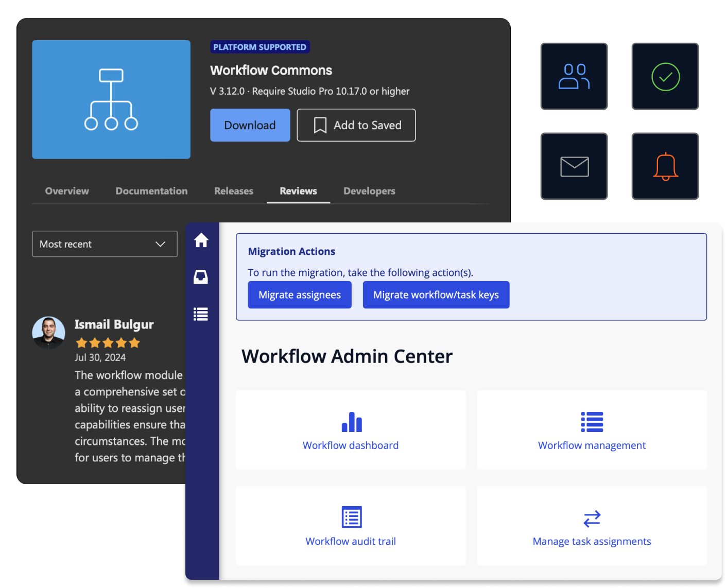Click the green checkmark circle icon

[x=665, y=76]
